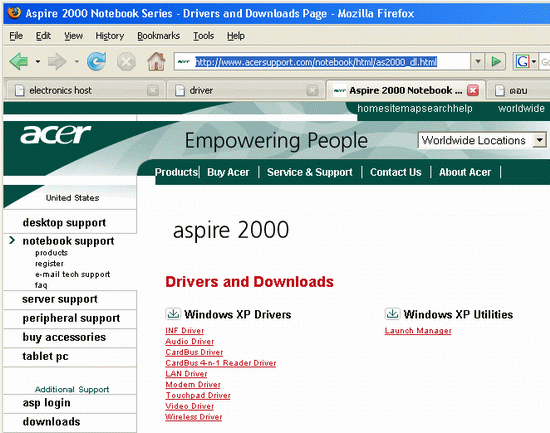Open the Edit menu
The image size is (550, 433).
click(x=43, y=36)
